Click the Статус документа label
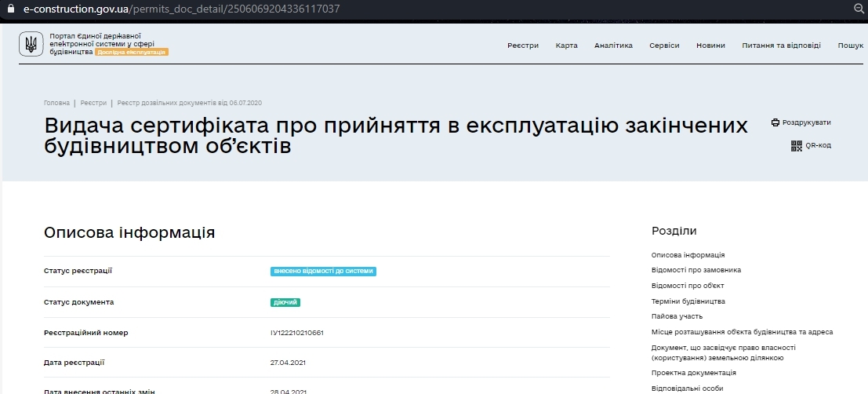Viewport: 868px width, 394px height. [x=78, y=302]
